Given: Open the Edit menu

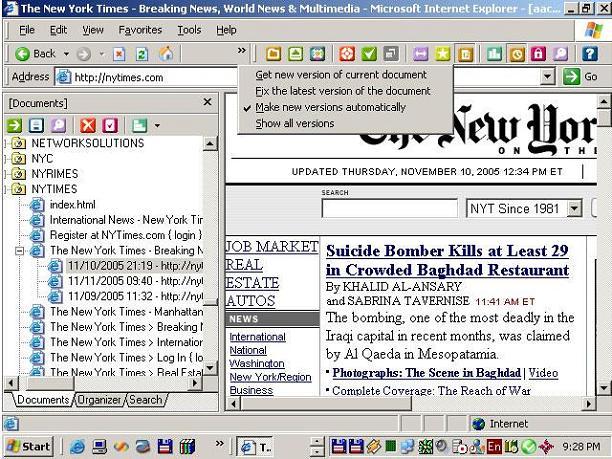Looking at the screenshot, I should pyautogui.click(x=59, y=30).
